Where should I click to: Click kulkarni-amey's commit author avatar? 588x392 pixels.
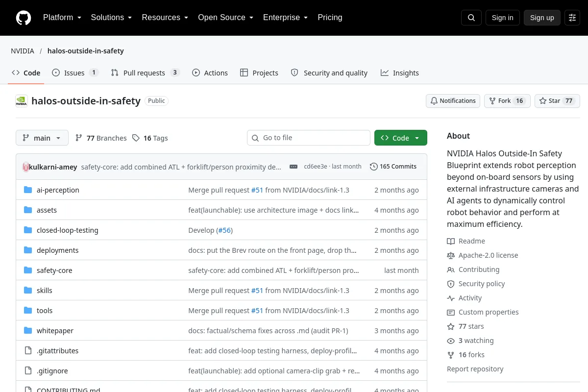point(26,167)
